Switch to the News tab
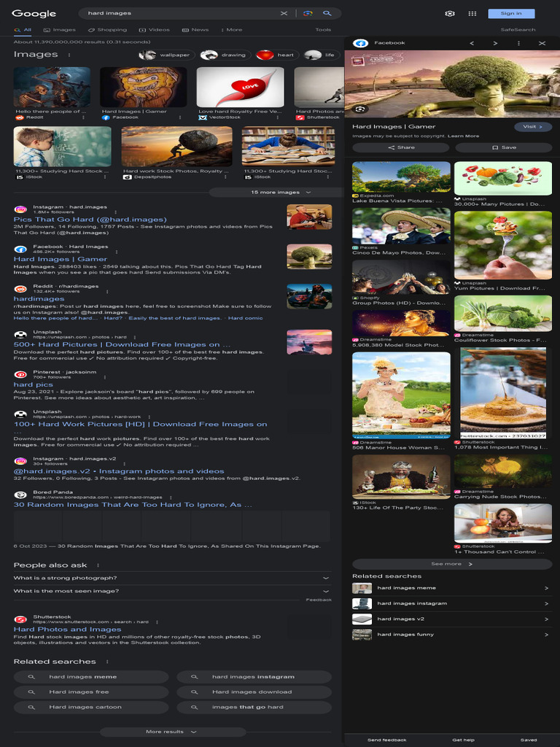560x747 pixels. (x=195, y=29)
